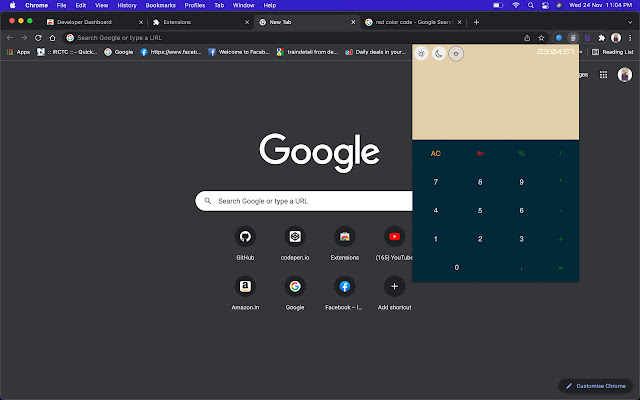This screenshot has height=400, width=640.
Task: Open codepen.io shortcut
Action: click(x=295, y=244)
